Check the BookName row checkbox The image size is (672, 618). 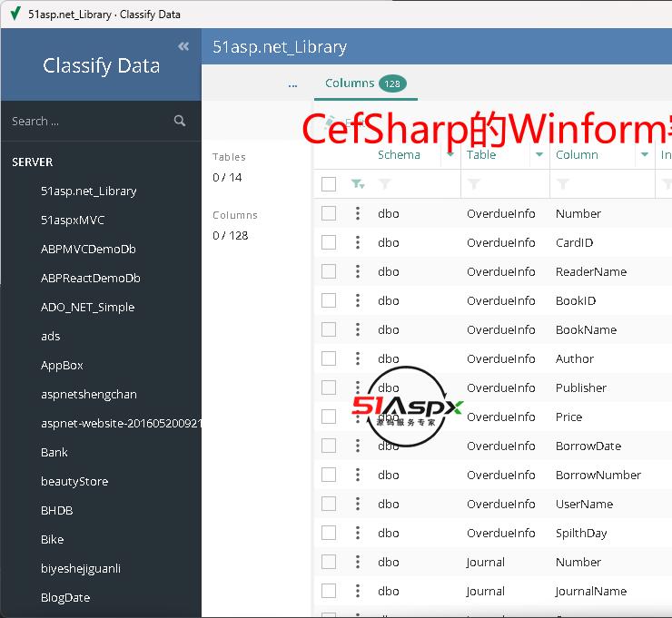click(x=329, y=329)
